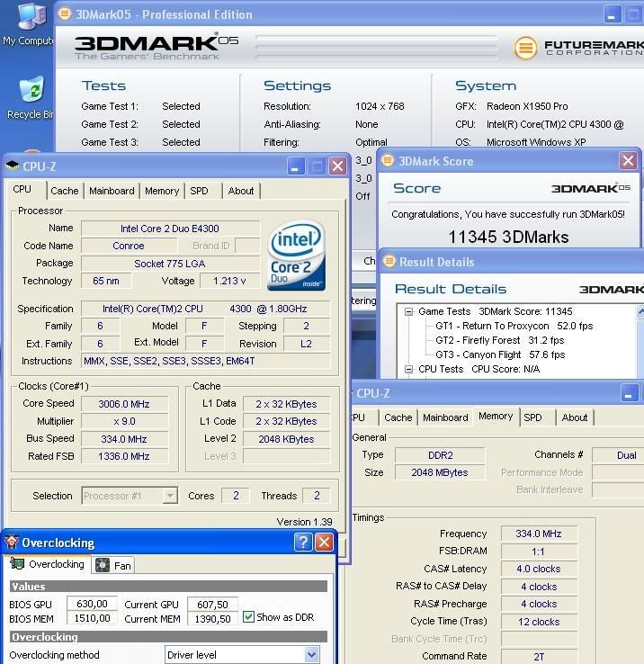Click the memory Size value 2048 MBytes
644x664 pixels.
(x=440, y=472)
